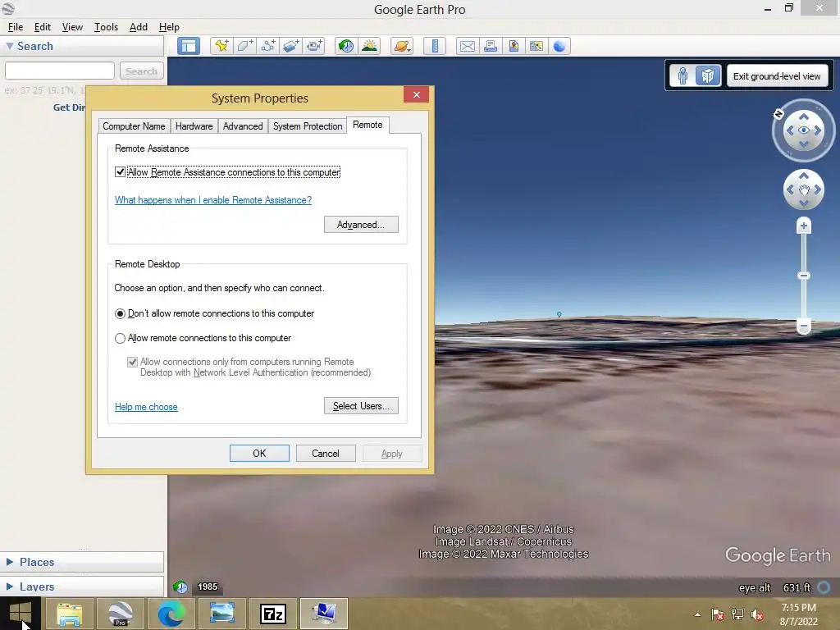View in Google Maps toolbar icon
The image size is (840, 630).
coord(536,46)
